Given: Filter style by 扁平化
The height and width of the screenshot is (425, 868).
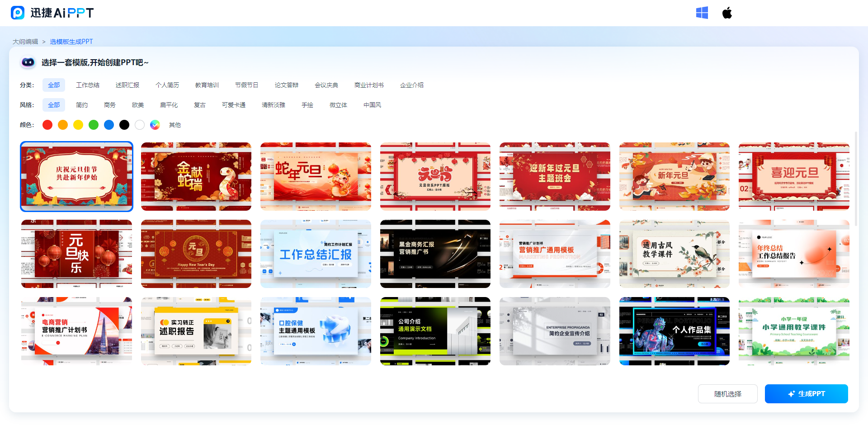Looking at the screenshot, I should (x=169, y=105).
